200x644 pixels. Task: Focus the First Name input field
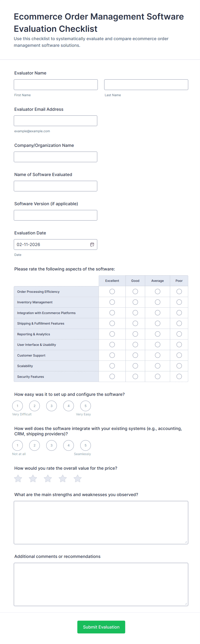coord(55,85)
